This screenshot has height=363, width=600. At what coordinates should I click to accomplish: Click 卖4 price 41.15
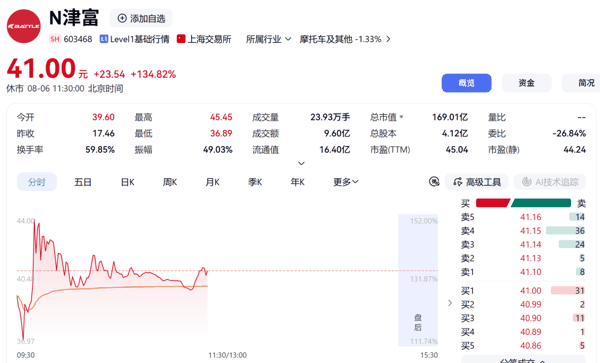(x=531, y=231)
